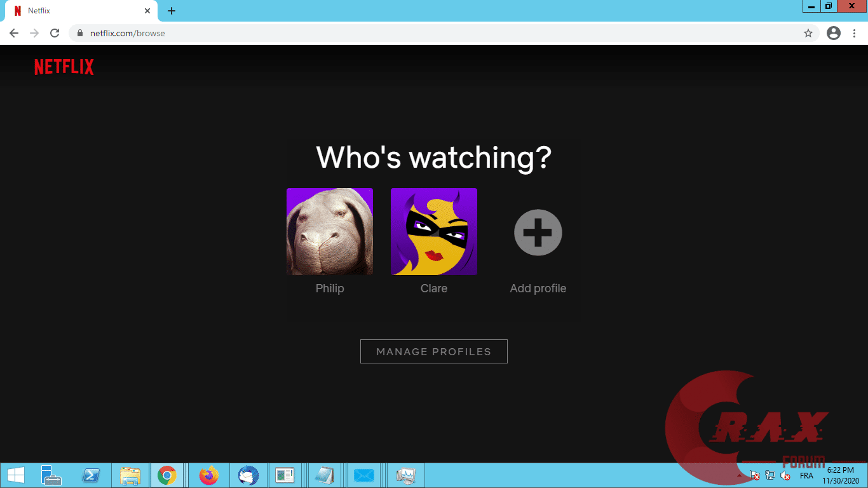
Task: Show hidden system tray icons
Action: point(739,475)
